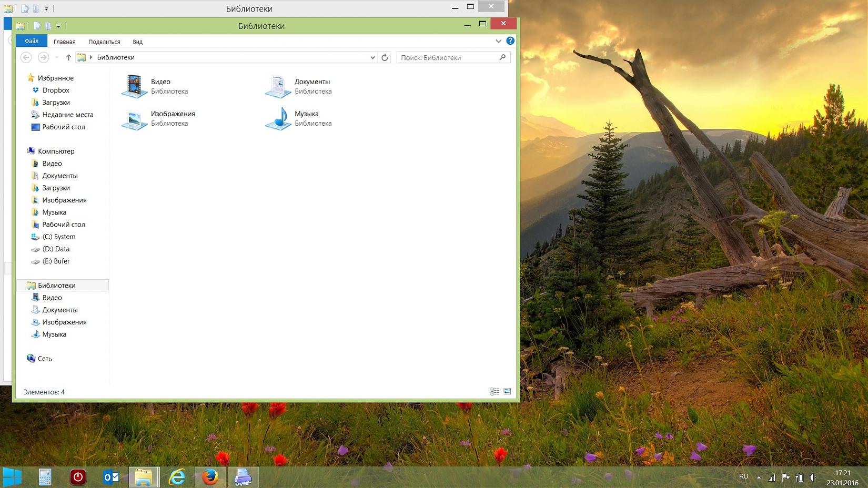Click the Поиск: Библиотеки search field
Image resolution: width=868 pixels, height=488 pixels.
pyautogui.click(x=447, y=57)
